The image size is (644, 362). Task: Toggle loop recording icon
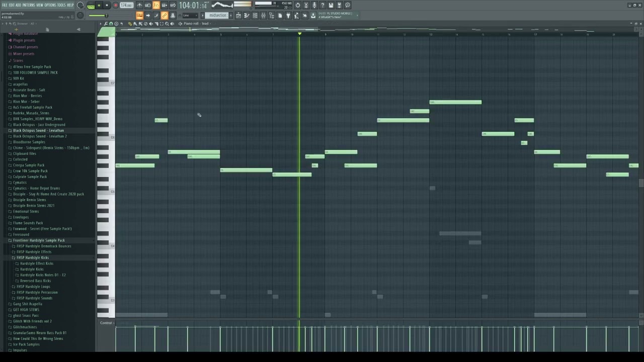[172, 5]
